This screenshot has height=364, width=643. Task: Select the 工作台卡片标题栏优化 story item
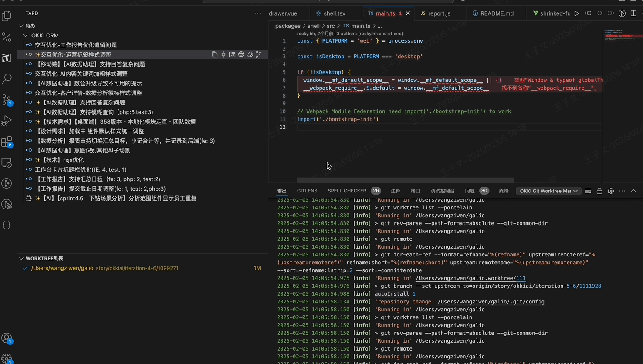(x=81, y=169)
